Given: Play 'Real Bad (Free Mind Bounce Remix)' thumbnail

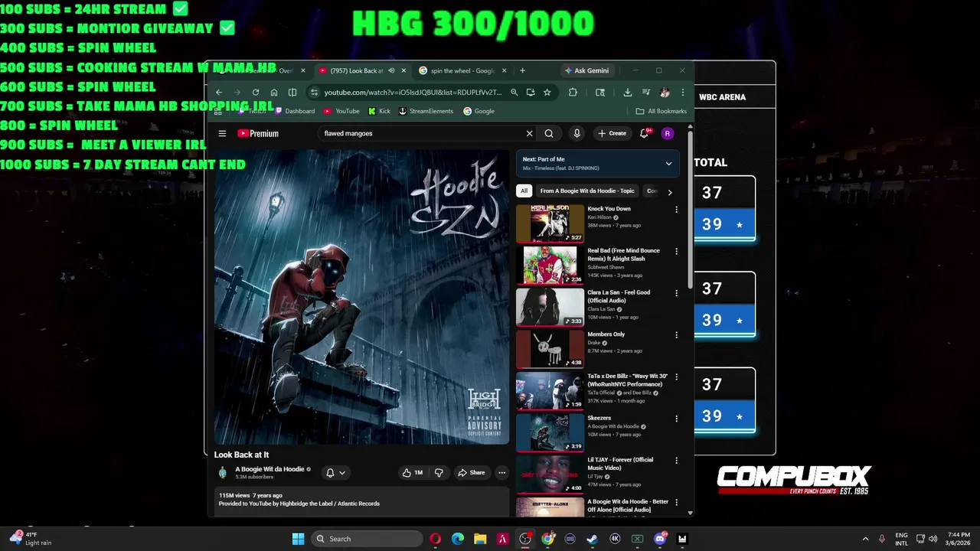Looking at the screenshot, I should [550, 266].
